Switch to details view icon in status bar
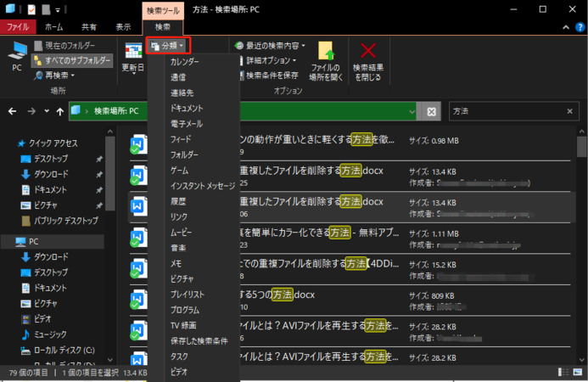Image resolution: width=588 pixels, height=382 pixels. (x=563, y=373)
